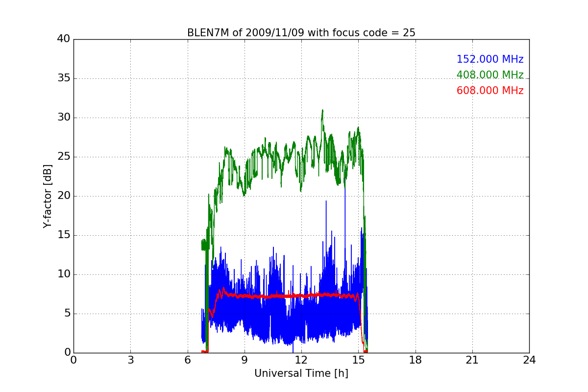Select the red '608.000 MHz' legend label

point(490,91)
